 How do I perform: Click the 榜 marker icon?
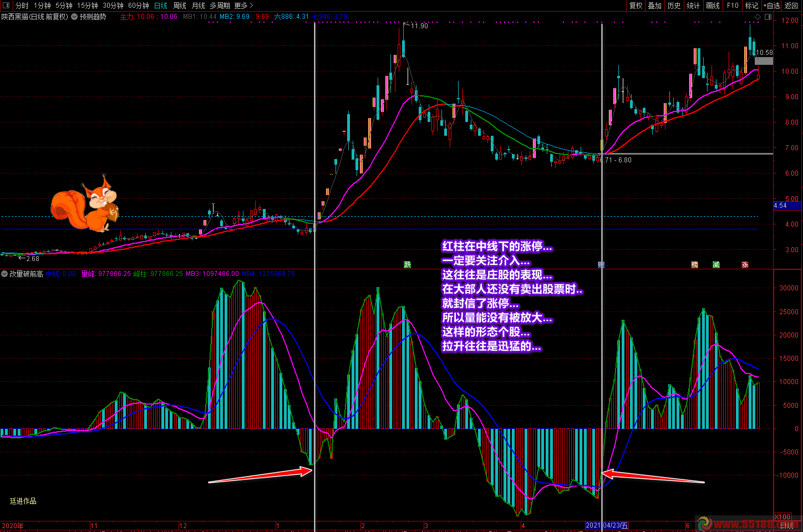point(694,265)
